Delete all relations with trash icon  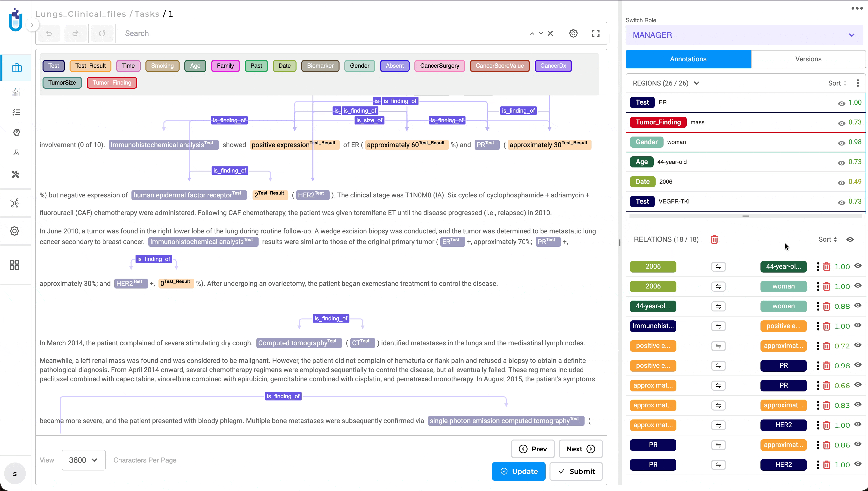pyautogui.click(x=714, y=239)
